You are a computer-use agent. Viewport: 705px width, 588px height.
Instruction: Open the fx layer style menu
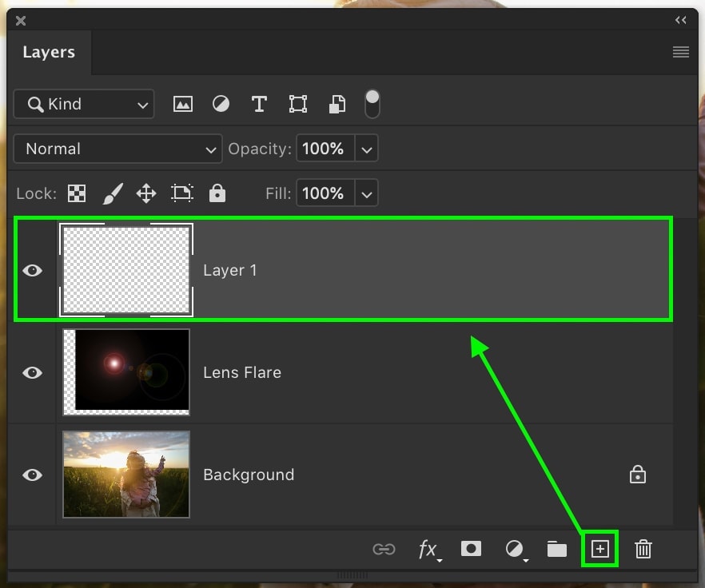click(x=429, y=550)
